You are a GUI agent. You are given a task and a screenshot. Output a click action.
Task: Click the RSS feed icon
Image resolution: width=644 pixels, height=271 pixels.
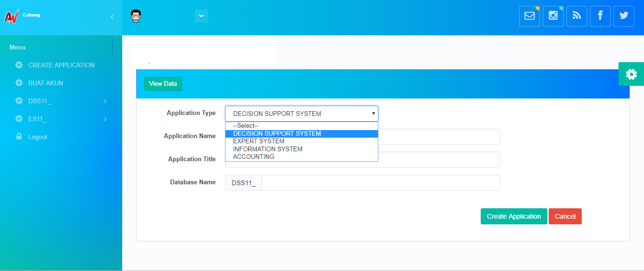click(577, 16)
